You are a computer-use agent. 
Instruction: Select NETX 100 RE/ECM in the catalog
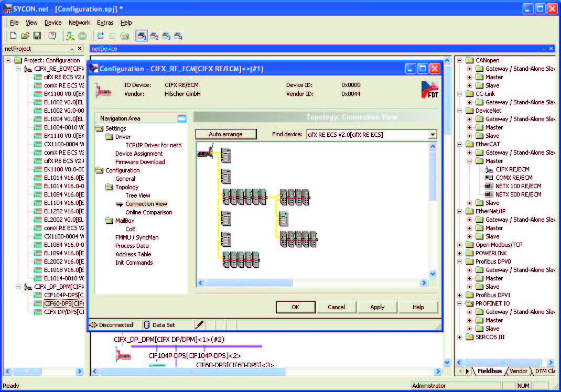point(518,186)
